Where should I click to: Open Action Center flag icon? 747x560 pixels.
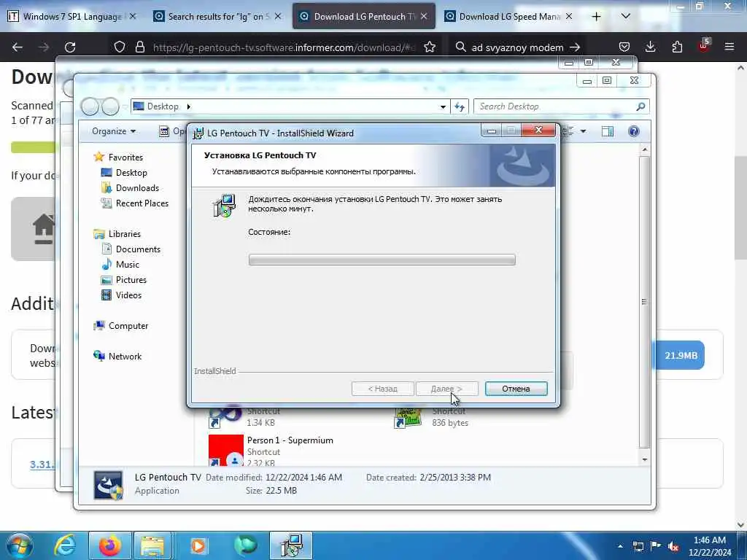655,546
